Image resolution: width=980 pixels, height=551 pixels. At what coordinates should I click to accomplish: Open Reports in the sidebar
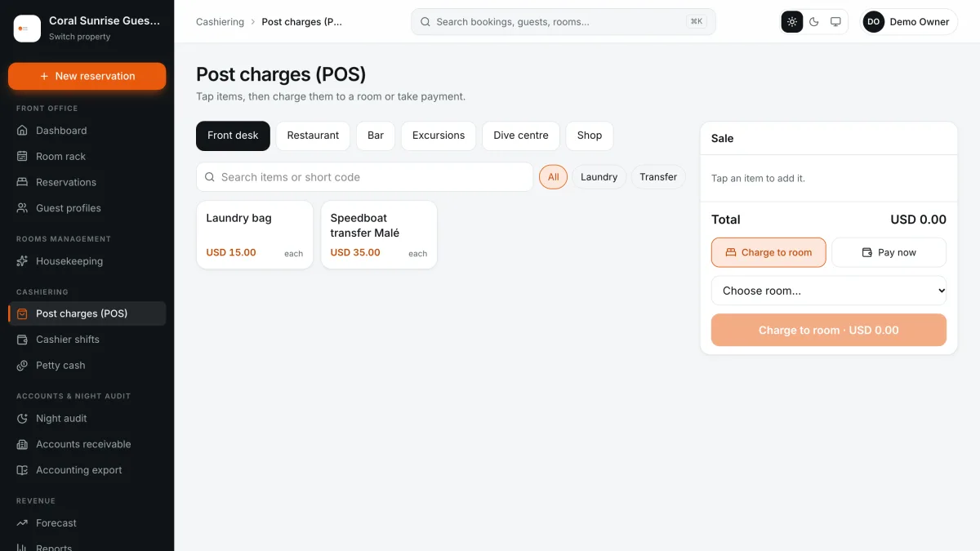[87, 547]
